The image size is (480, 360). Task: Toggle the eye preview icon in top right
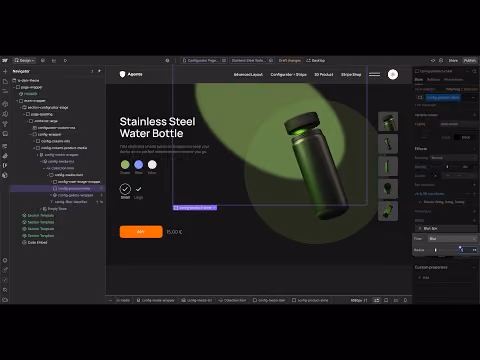click(433, 60)
